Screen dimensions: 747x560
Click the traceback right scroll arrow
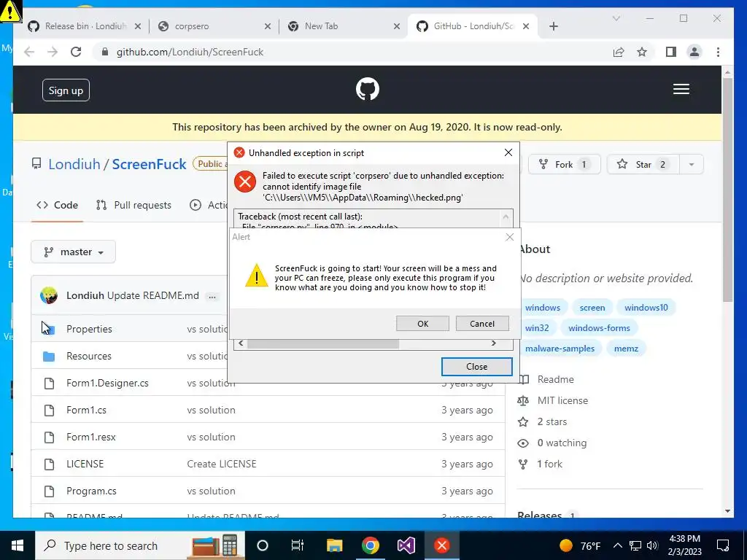click(x=494, y=343)
